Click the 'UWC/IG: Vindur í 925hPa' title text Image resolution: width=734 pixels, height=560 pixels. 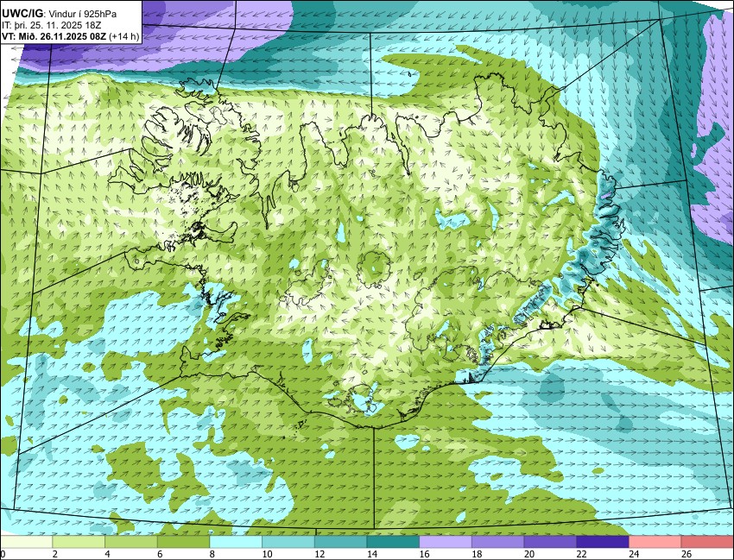pyautogui.click(x=60, y=14)
